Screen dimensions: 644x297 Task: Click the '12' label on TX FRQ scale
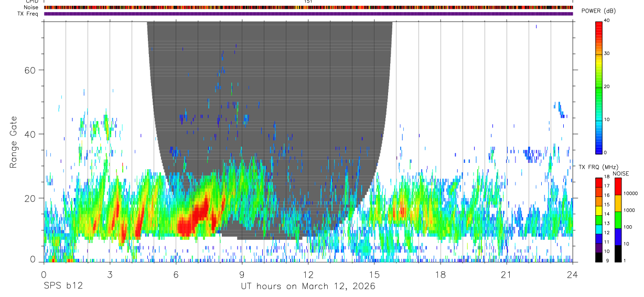(x=606, y=233)
